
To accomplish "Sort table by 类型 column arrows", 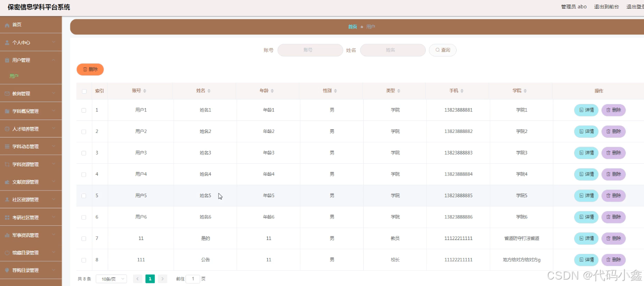I will 399,91.
